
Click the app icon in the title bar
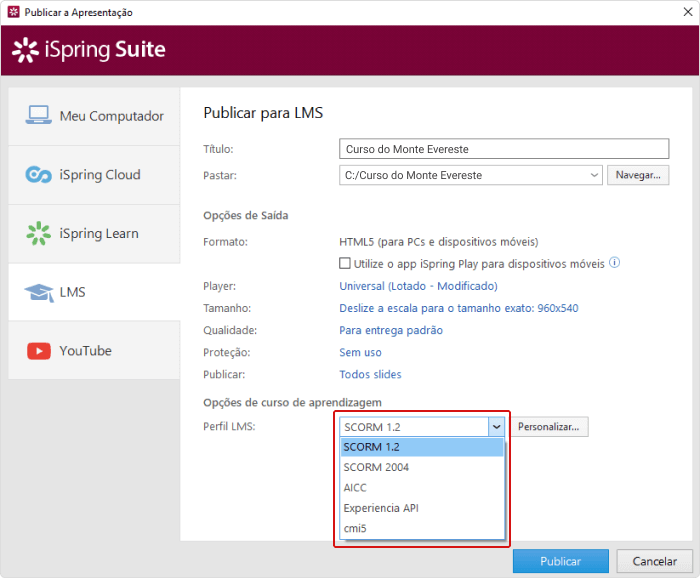(x=14, y=12)
